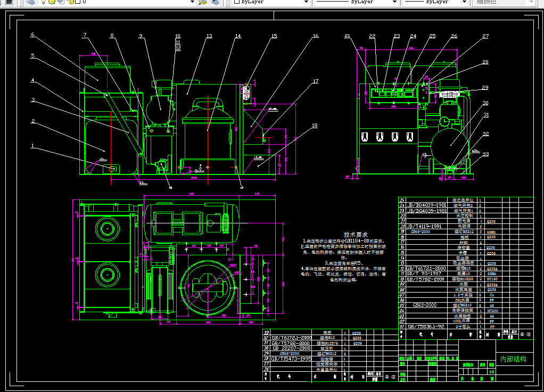The image size is (544, 392).
Task: Toggle the layer on/off lightbulb icon
Action: pos(43,2)
